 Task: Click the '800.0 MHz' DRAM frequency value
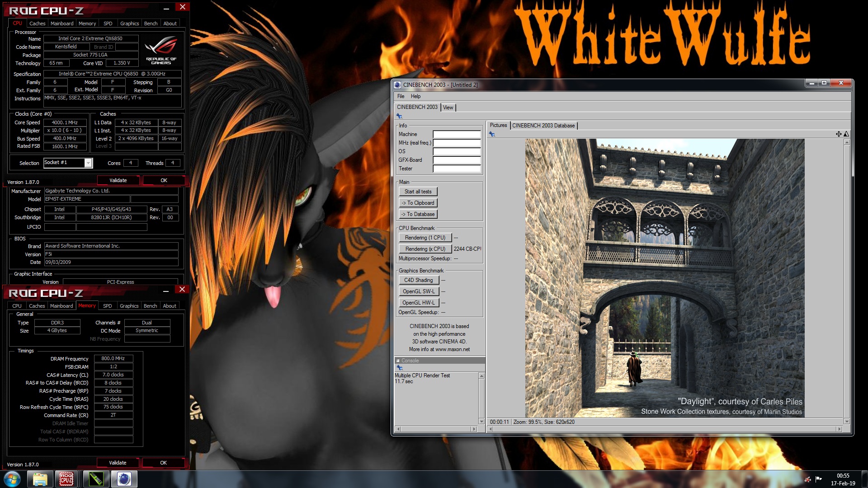tap(113, 358)
